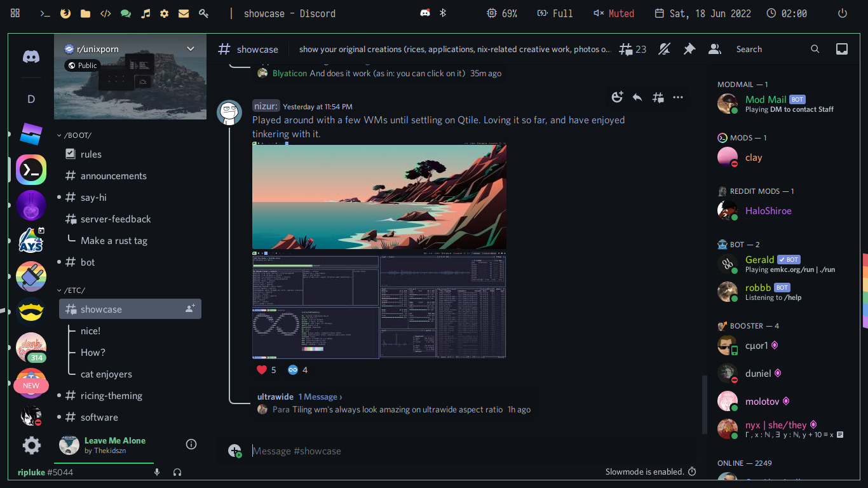This screenshot has width=868, height=488.
Task: Open the Discord inbox
Action: 841,49
